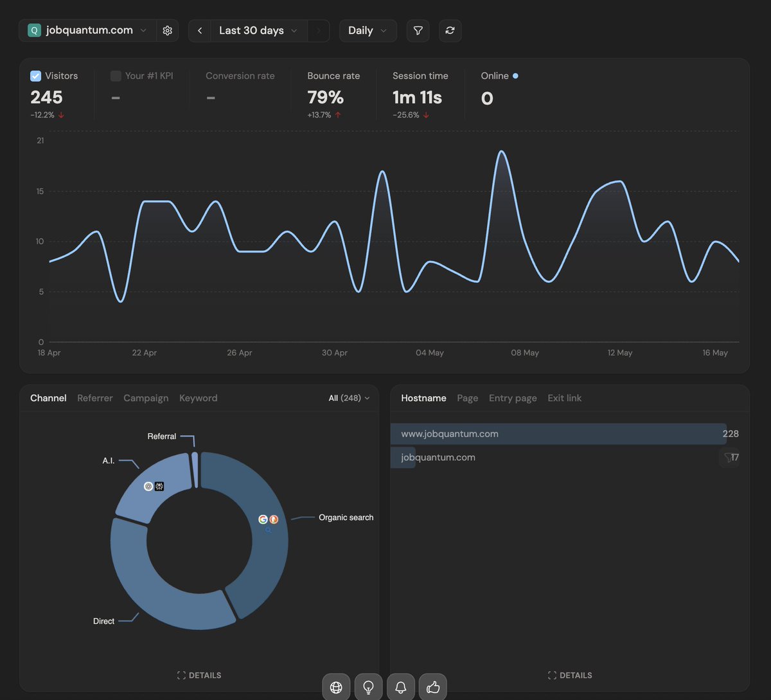Image resolution: width=771 pixels, height=700 pixels.
Task: Click the www.jobquantum.com hostname row
Action: click(570, 434)
